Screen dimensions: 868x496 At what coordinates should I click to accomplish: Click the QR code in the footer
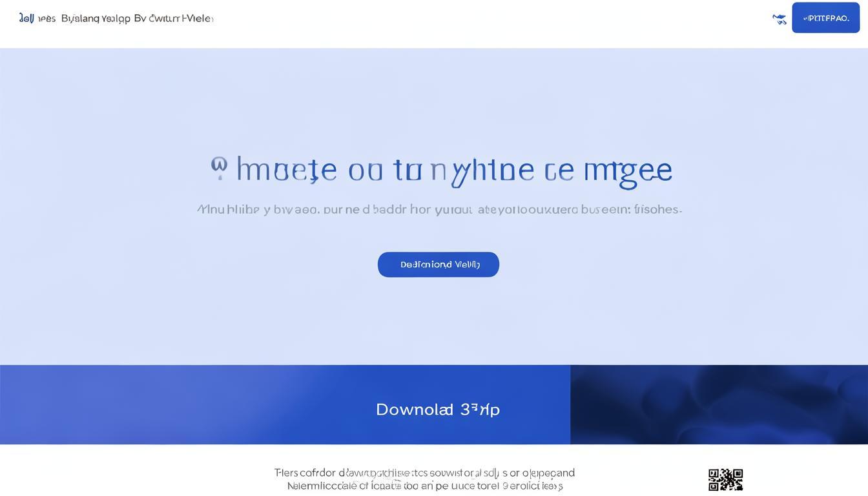coord(725,480)
